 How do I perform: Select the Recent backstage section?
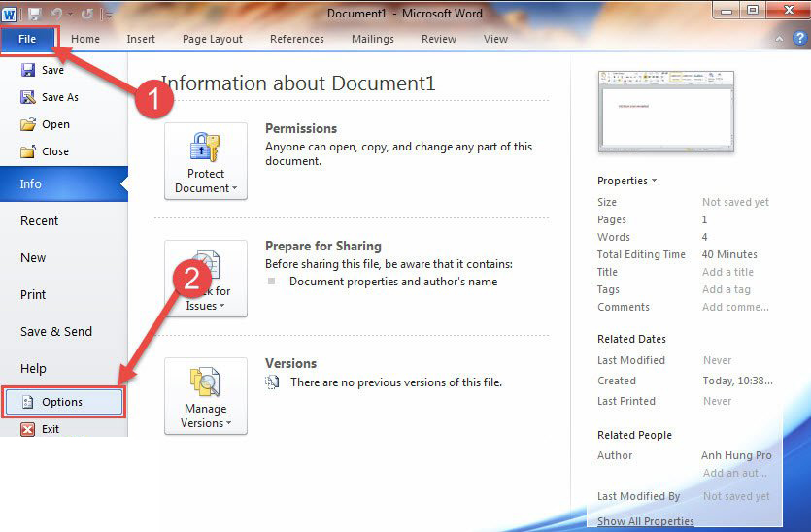click(39, 220)
